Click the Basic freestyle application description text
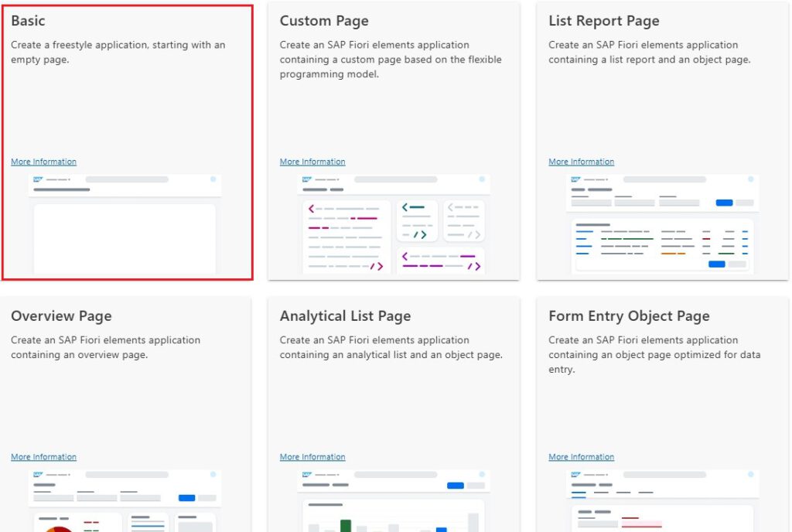Viewport: 792px width, 532px height. (x=118, y=52)
